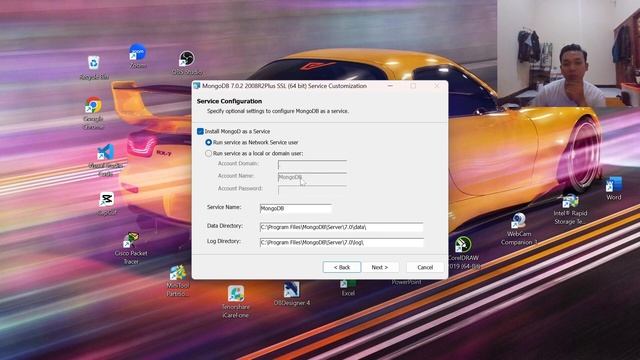
Task: Click the Account Password field
Action: (312, 190)
